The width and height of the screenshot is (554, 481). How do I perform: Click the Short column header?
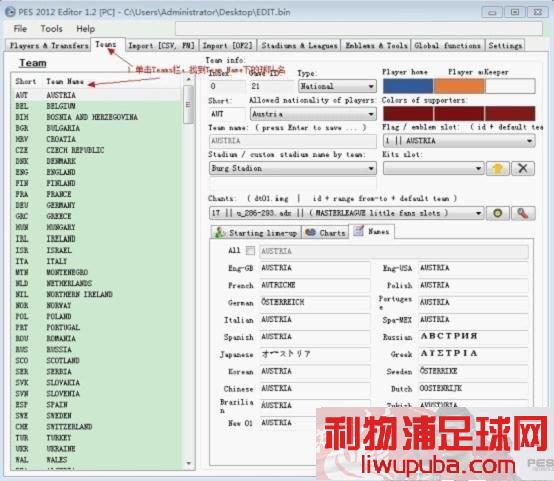tap(26, 81)
